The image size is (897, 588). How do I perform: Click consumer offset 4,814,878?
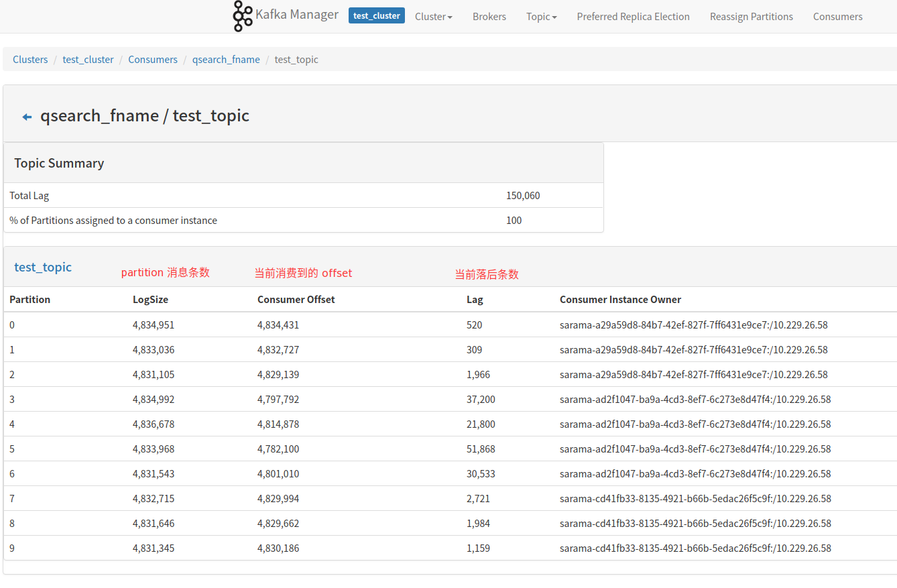(278, 424)
